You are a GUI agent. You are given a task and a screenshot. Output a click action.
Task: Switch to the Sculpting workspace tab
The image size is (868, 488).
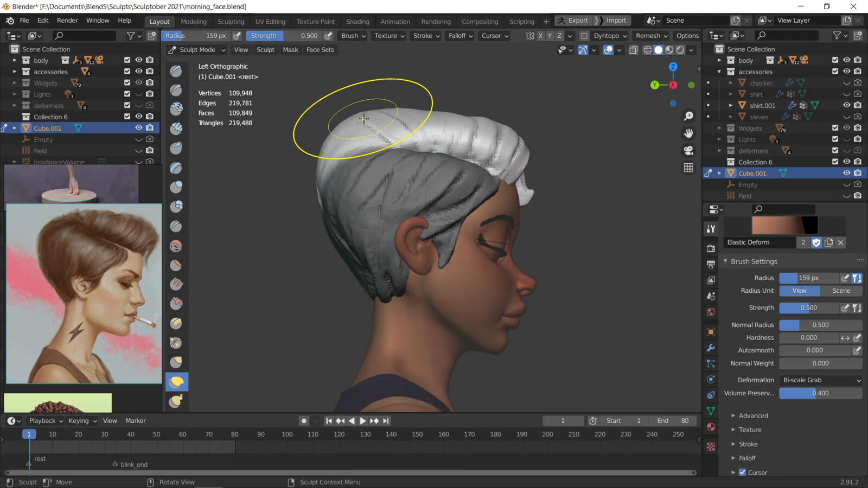coord(231,22)
